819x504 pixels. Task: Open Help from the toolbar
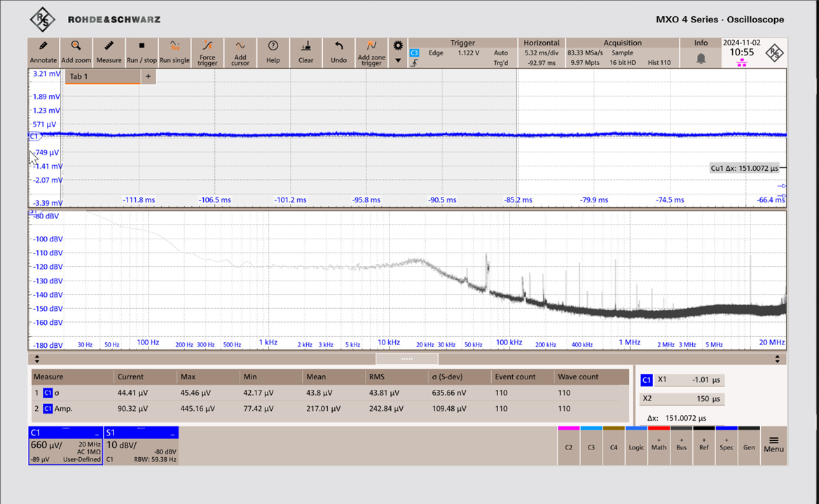coord(273,52)
